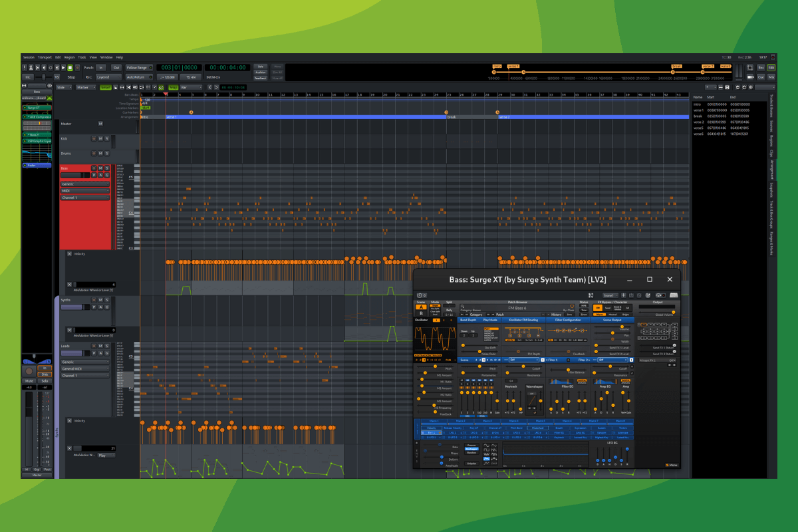Solo the Drums track

107,154
